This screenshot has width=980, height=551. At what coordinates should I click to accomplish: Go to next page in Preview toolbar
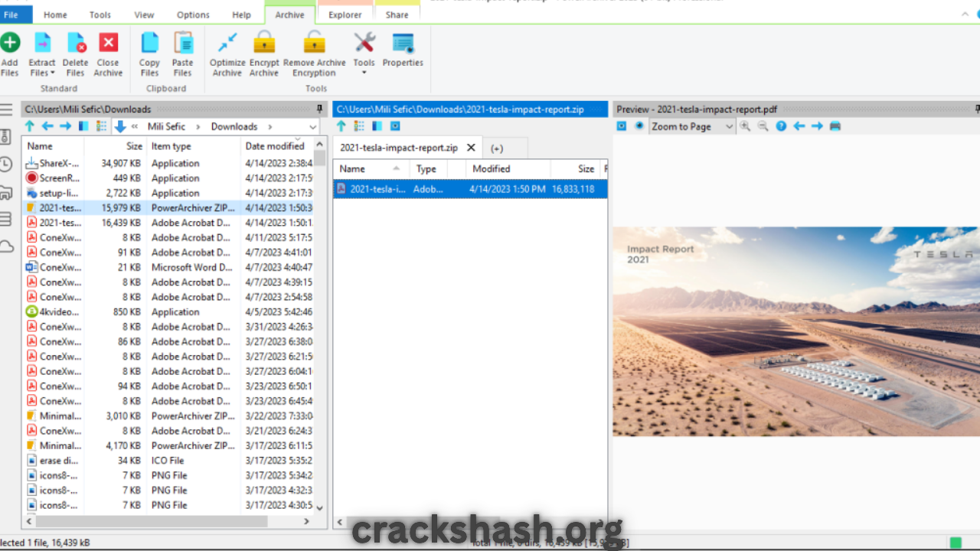[x=817, y=126]
